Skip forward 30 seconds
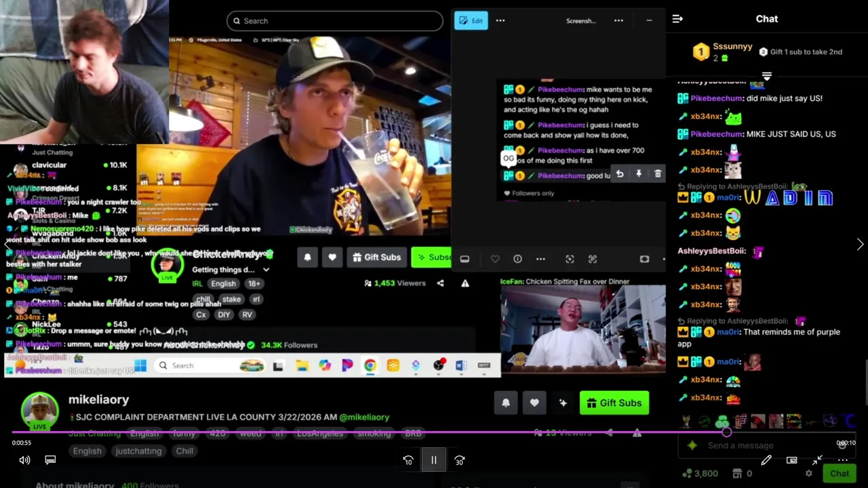 click(x=460, y=460)
